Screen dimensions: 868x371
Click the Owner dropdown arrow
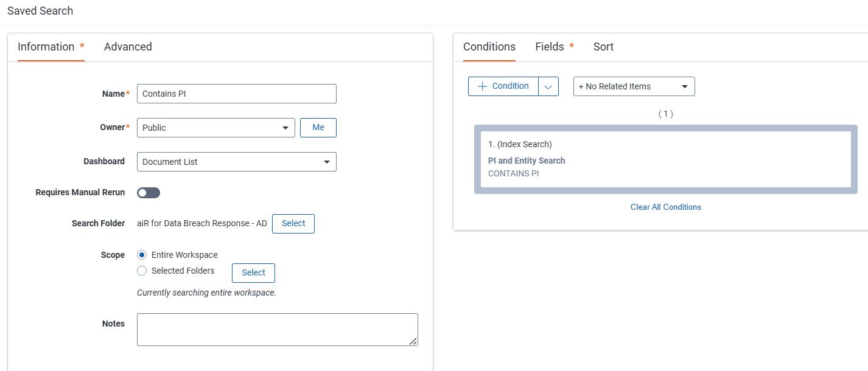click(x=285, y=128)
